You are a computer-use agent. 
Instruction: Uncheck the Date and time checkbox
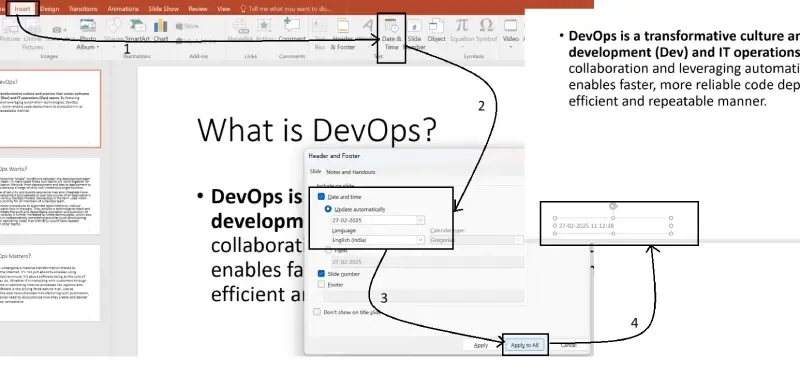pyautogui.click(x=321, y=196)
